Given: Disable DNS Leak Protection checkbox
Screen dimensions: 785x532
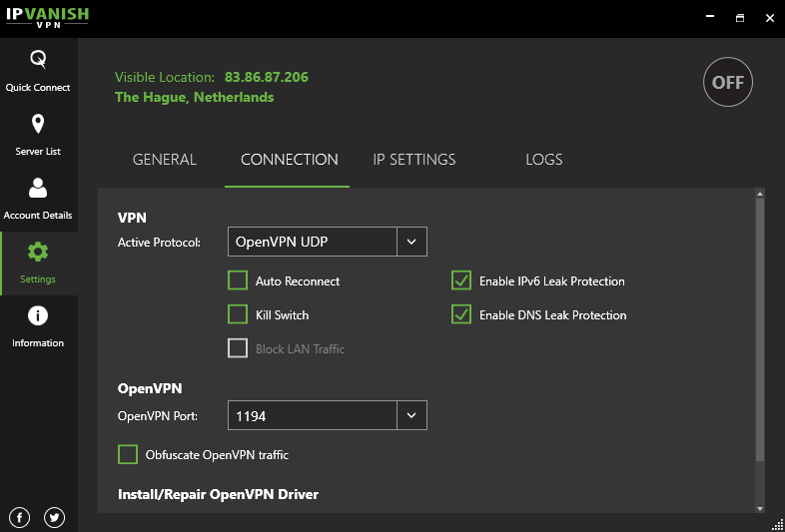Looking at the screenshot, I should click(461, 314).
